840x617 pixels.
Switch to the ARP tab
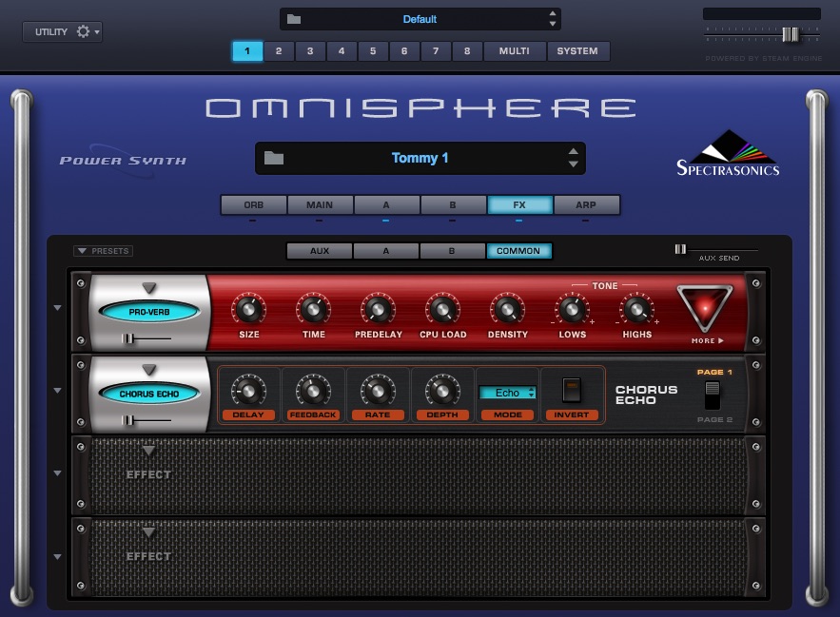pyautogui.click(x=586, y=204)
